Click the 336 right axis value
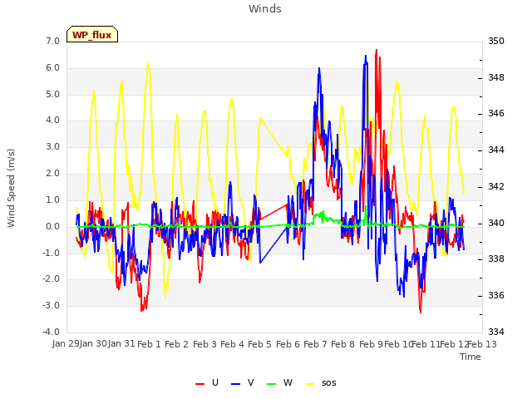The image size is (532, 399). click(496, 296)
